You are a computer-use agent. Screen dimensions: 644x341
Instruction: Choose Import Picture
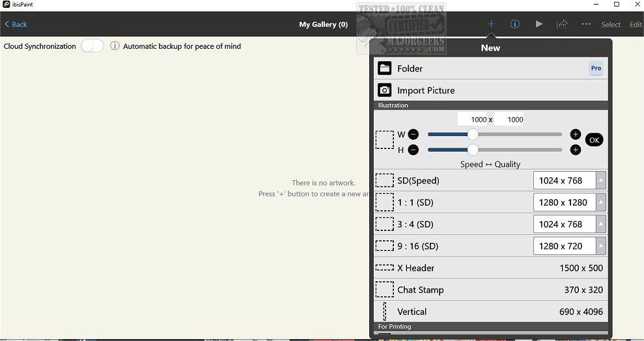point(491,90)
